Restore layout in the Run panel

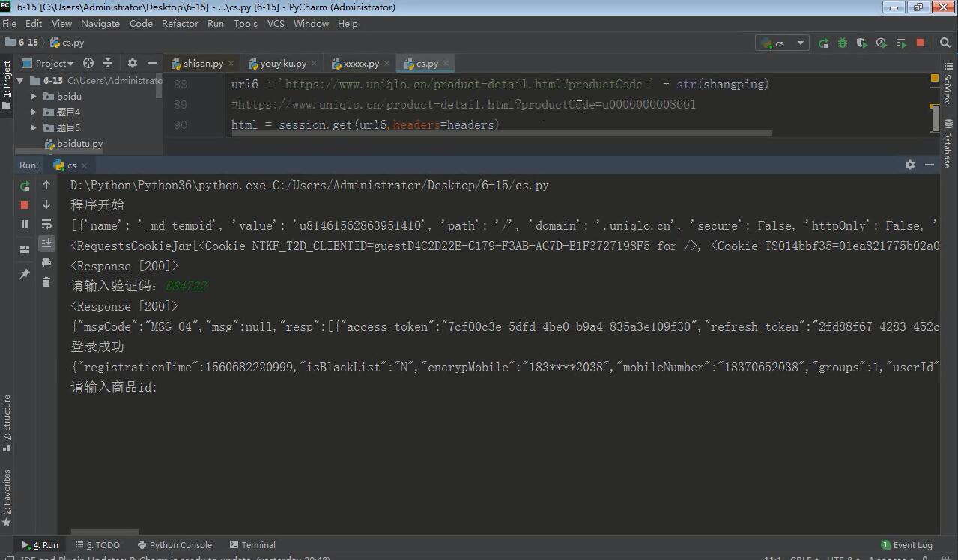click(x=25, y=248)
